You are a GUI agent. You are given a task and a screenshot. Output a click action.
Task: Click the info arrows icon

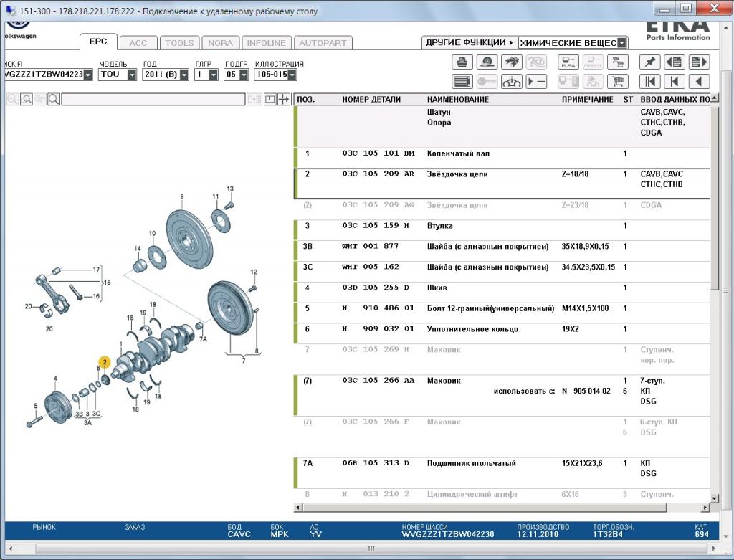512,82
